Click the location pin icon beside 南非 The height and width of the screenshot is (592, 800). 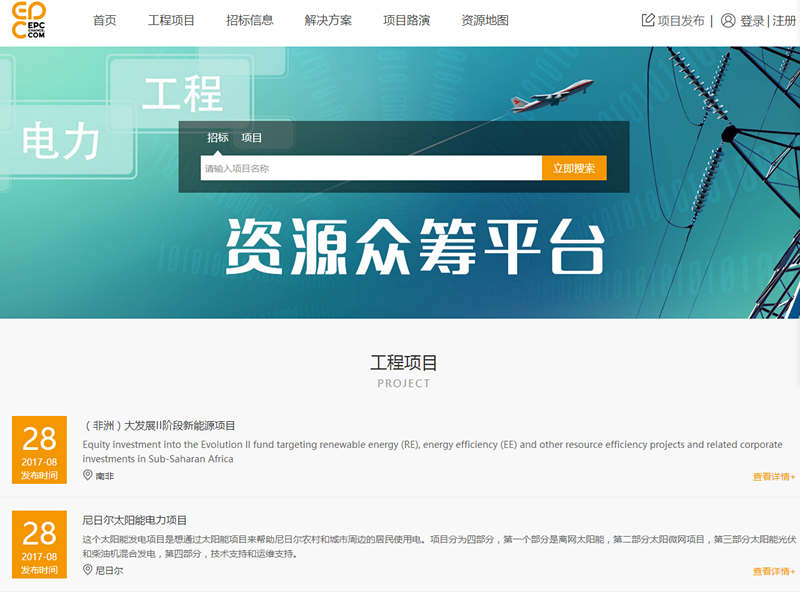pyautogui.click(x=87, y=475)
